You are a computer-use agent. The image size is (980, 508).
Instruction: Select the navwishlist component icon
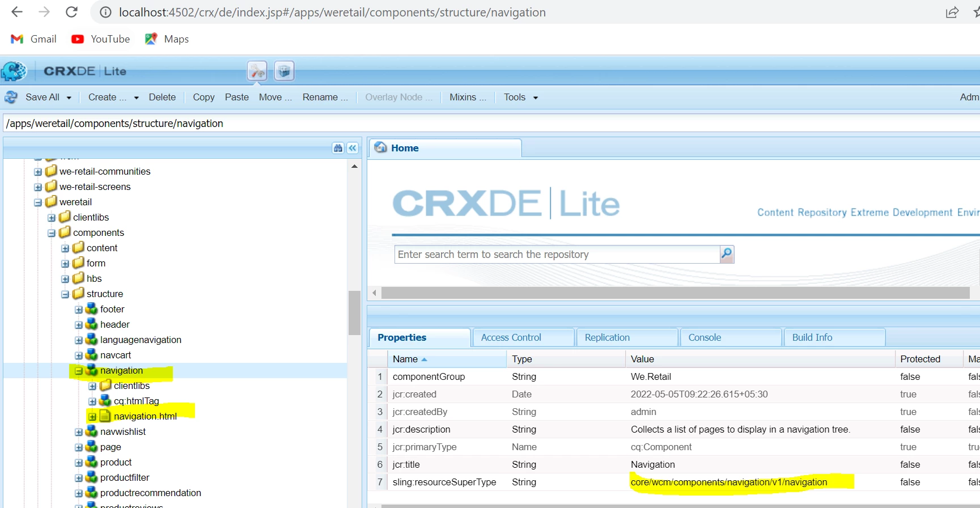(91, 431)
